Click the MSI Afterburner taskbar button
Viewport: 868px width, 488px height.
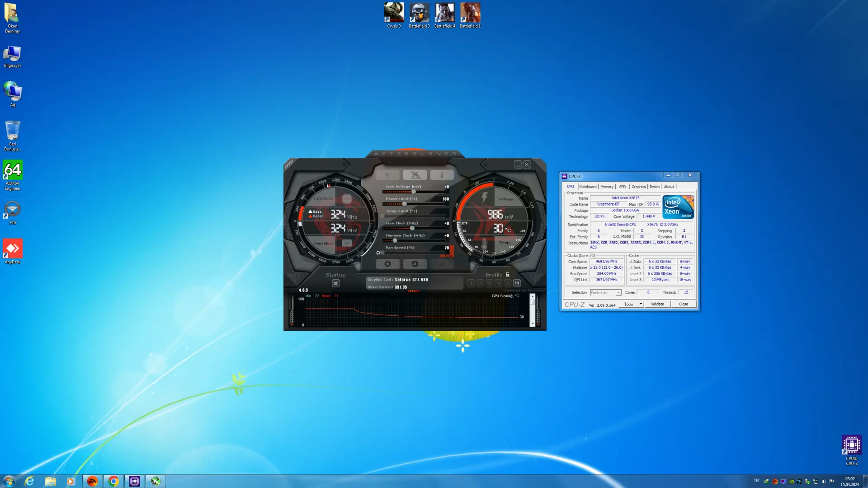[156, 481]
